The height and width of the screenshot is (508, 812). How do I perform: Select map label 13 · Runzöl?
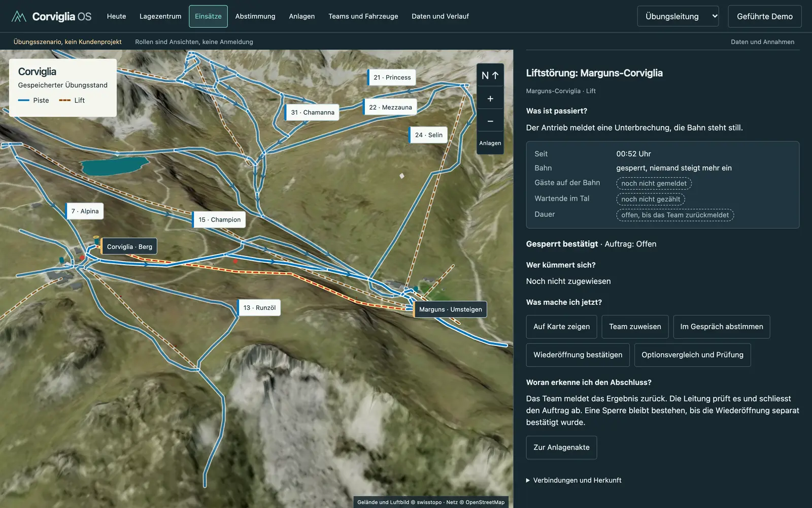pos(259,307)
